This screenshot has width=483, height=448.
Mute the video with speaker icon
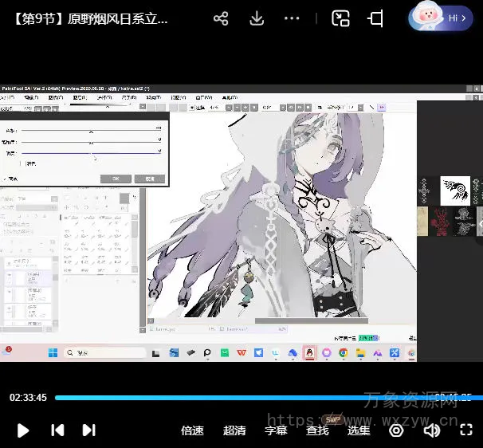click(x=432, y=430)
